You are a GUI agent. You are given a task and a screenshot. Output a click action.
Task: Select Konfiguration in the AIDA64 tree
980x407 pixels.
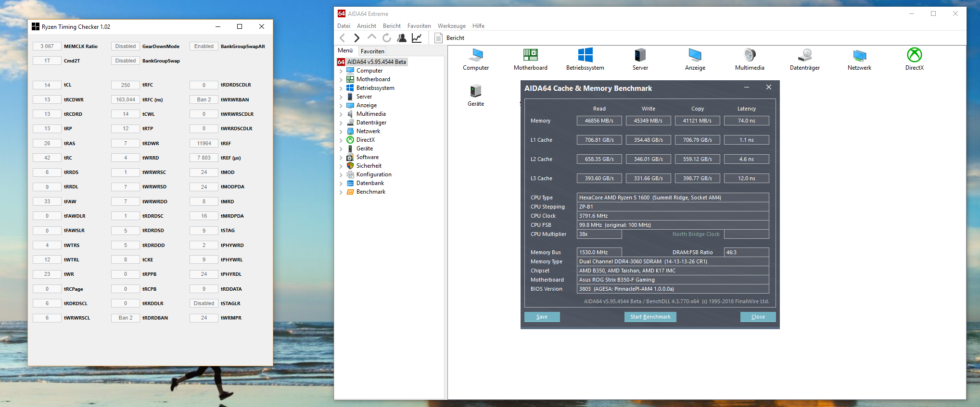click(374, 174)
